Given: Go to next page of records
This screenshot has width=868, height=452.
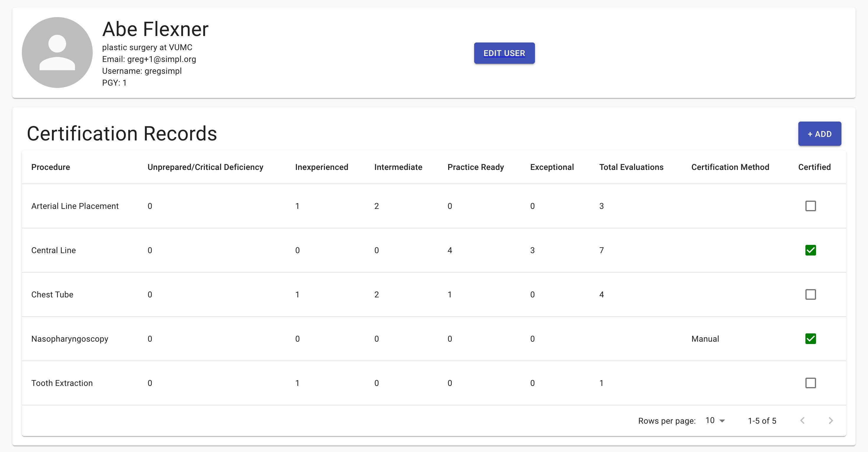Looking at the screenshot, I should click(830, 420).
